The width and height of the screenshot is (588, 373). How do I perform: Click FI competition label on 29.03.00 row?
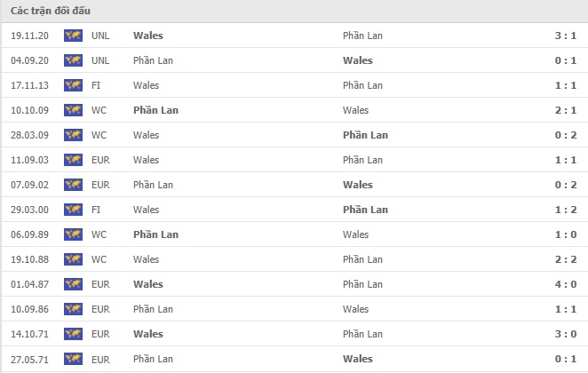pyautogui.click(x=96, y=210)
